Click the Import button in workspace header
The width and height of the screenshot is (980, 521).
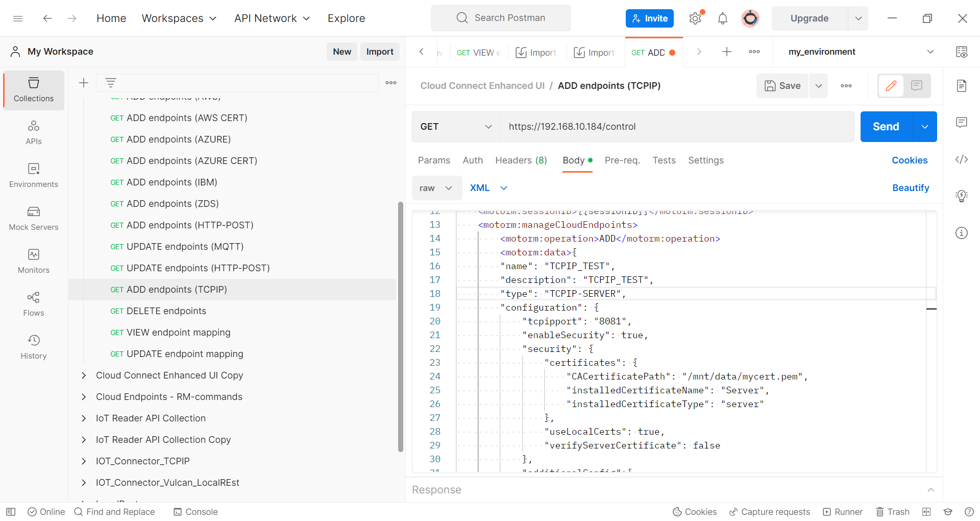tap(380, 52)
